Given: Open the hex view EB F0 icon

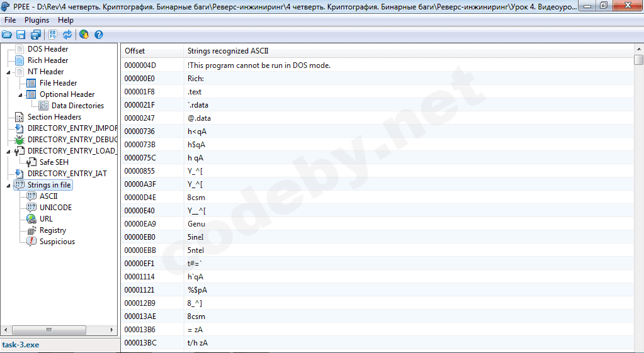Looking at the screenshot, I should 53,35.
